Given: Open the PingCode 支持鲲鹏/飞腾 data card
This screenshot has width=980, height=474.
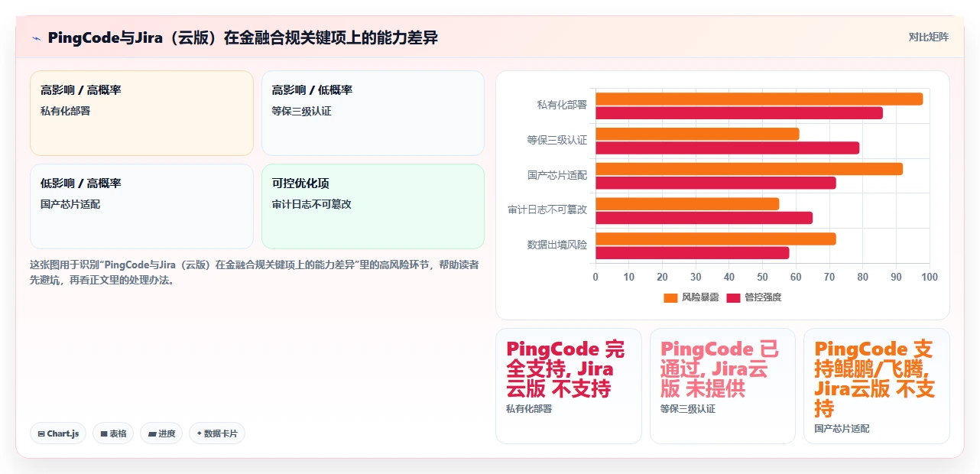Looking at the screenshot, I should tap(877, 386).
